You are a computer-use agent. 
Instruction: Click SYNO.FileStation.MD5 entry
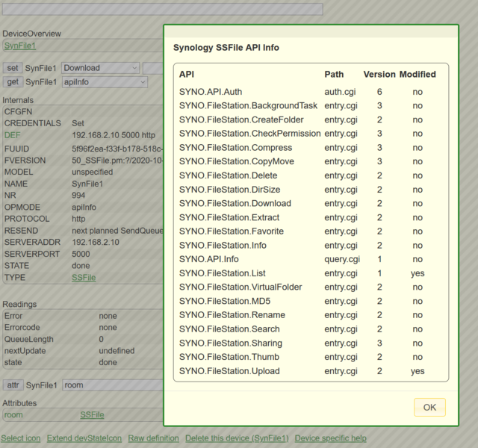(225, 301)
